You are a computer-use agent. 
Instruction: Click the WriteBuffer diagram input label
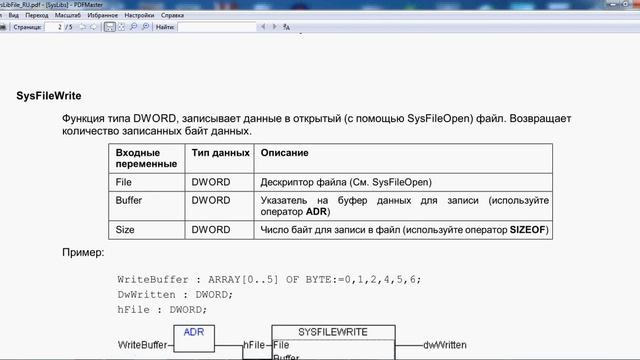[142, 345]
